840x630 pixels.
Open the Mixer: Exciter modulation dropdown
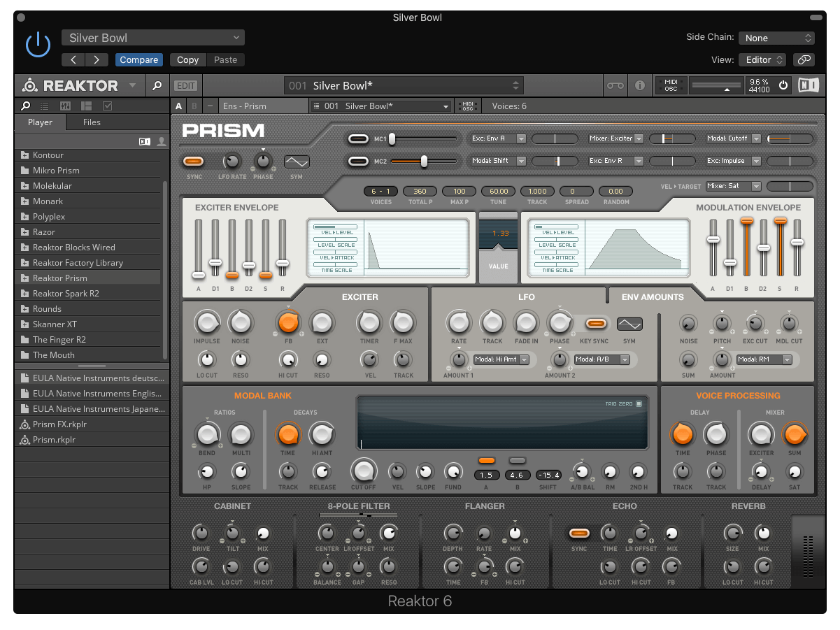click(x=615, y=138)
